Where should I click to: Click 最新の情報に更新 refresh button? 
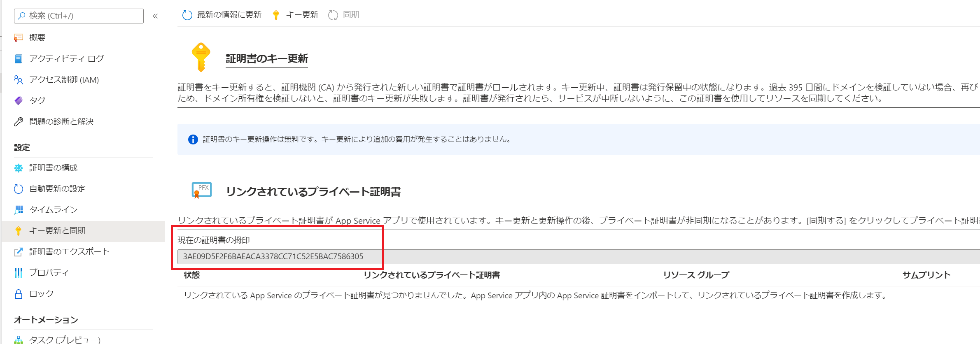tap(222, 15)
